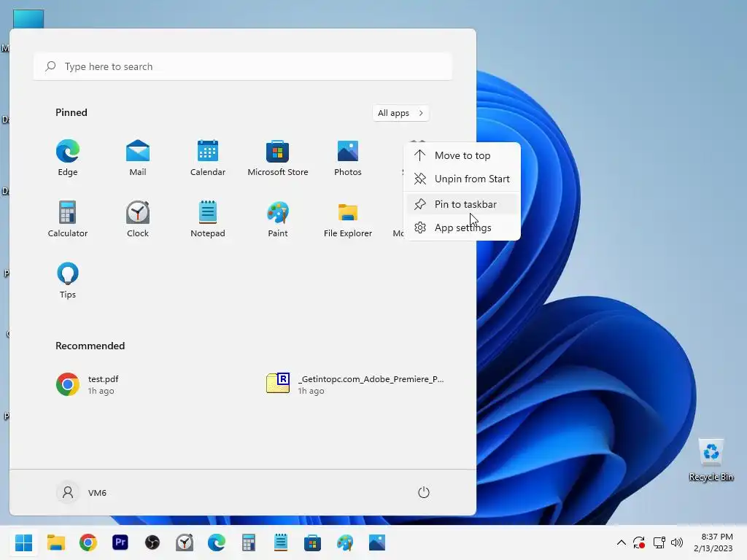Open the Recycle Bin on desktop
Screen dimensions: 747x560
coord(711,460)
